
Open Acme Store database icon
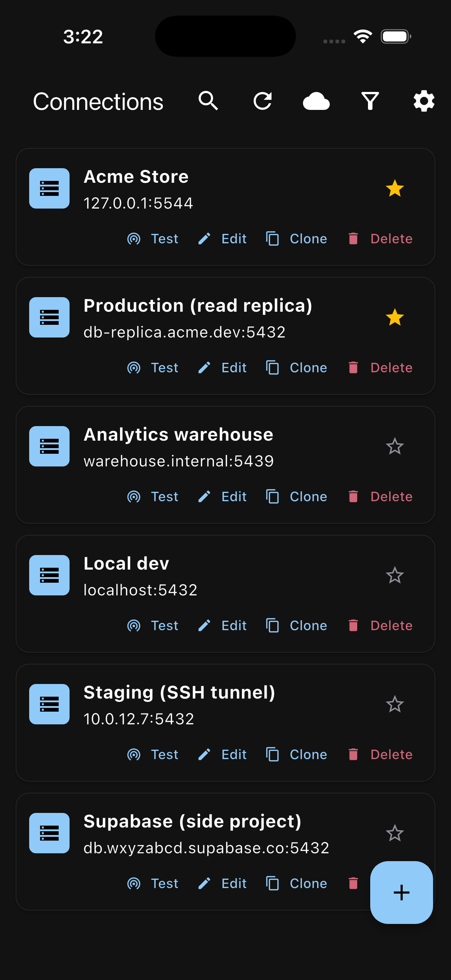[x=49, y=188]
